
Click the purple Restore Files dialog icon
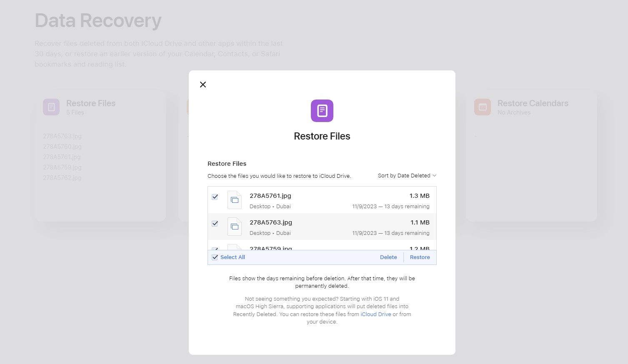[322, 111]
